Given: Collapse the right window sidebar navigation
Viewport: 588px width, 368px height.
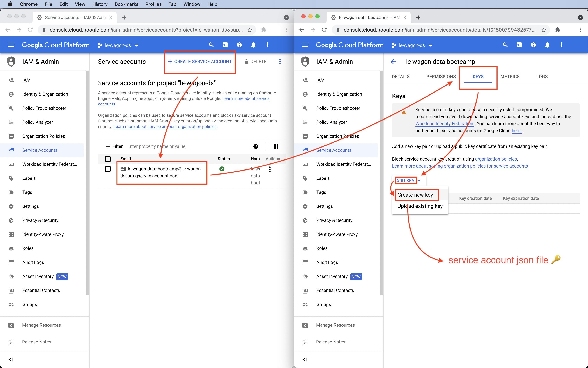Looking at the screenshot, I should (x=305, y=359).
